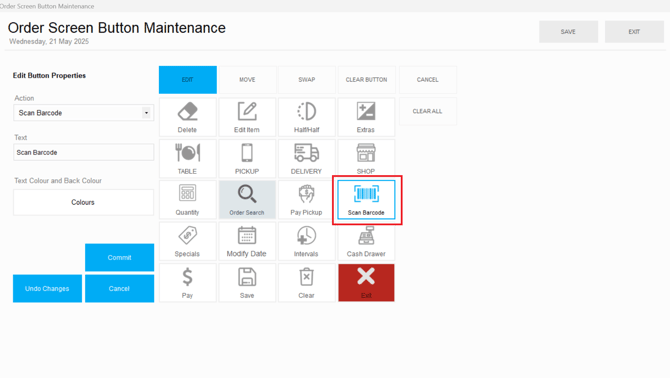The image size is (670, 378).
Task: Select the Pay dollar sign icon
Action: tap(188, 282)
